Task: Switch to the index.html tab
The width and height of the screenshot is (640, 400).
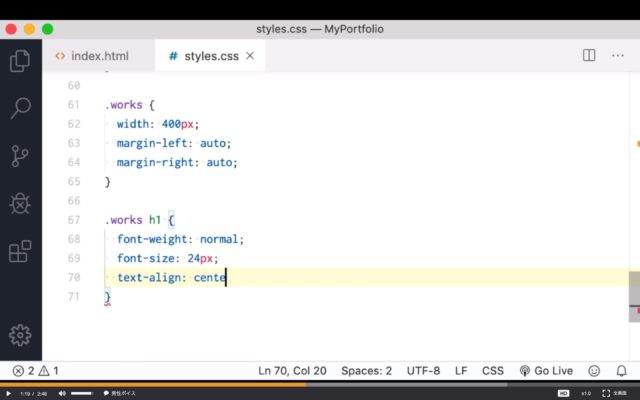Action: (x=91, y=56)
